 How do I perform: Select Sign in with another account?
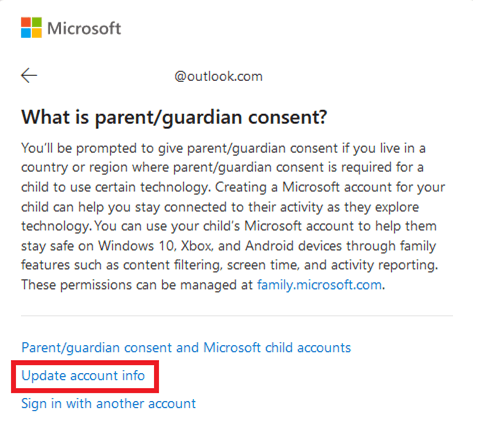click(108, 404)
